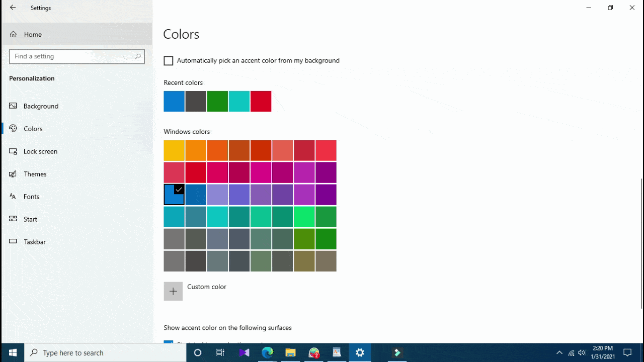
Task: Expand hidden icons in the system tray
Action: point(559,352)
